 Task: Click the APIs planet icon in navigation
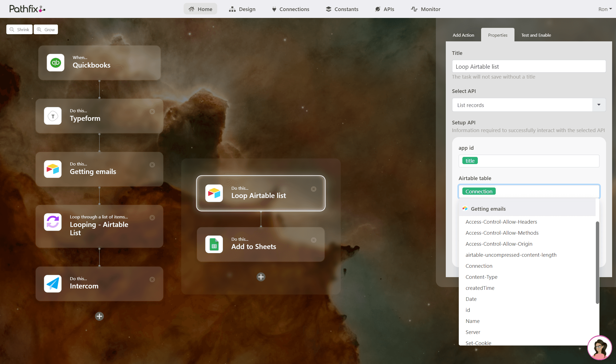click(x=377, y=9)
